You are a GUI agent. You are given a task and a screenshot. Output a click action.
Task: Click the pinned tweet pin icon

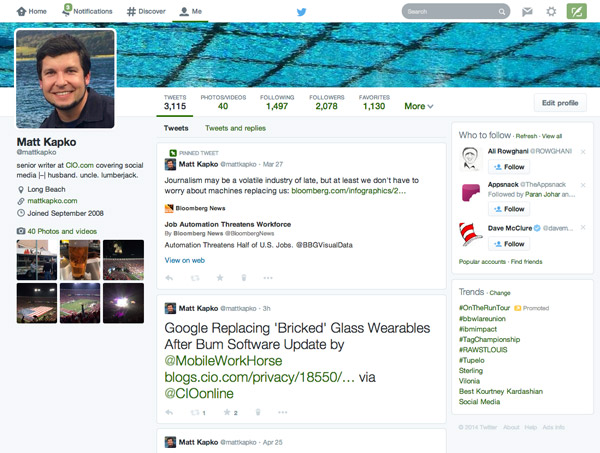[x=173, y=153]
